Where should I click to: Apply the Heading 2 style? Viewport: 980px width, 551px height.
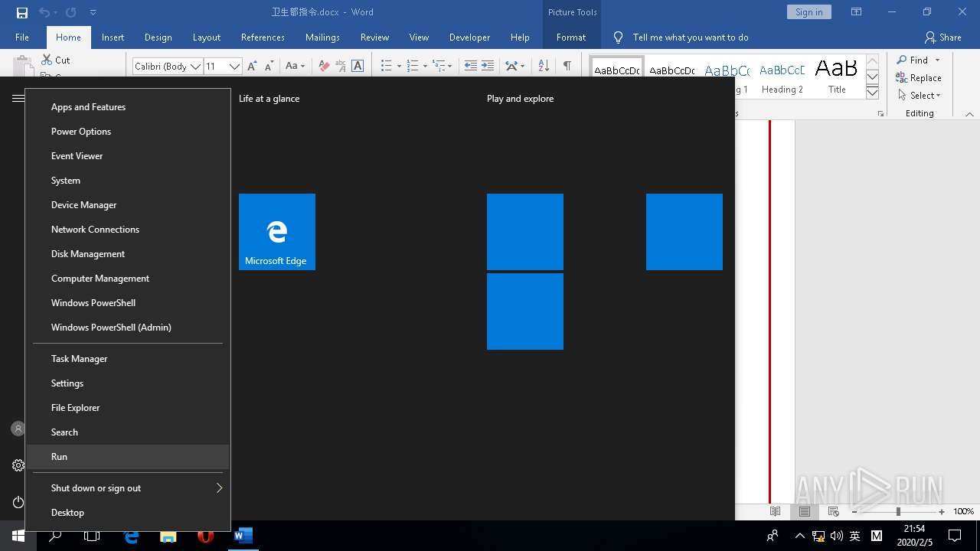click(x=782, y=77)
